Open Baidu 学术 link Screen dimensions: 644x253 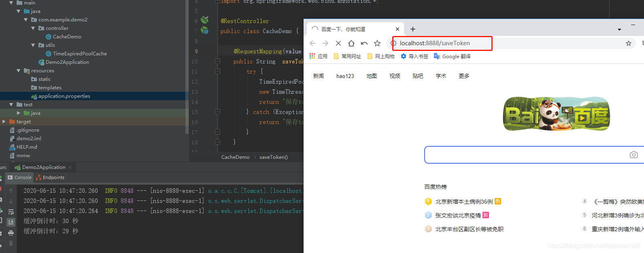click(x=441, y=76)
